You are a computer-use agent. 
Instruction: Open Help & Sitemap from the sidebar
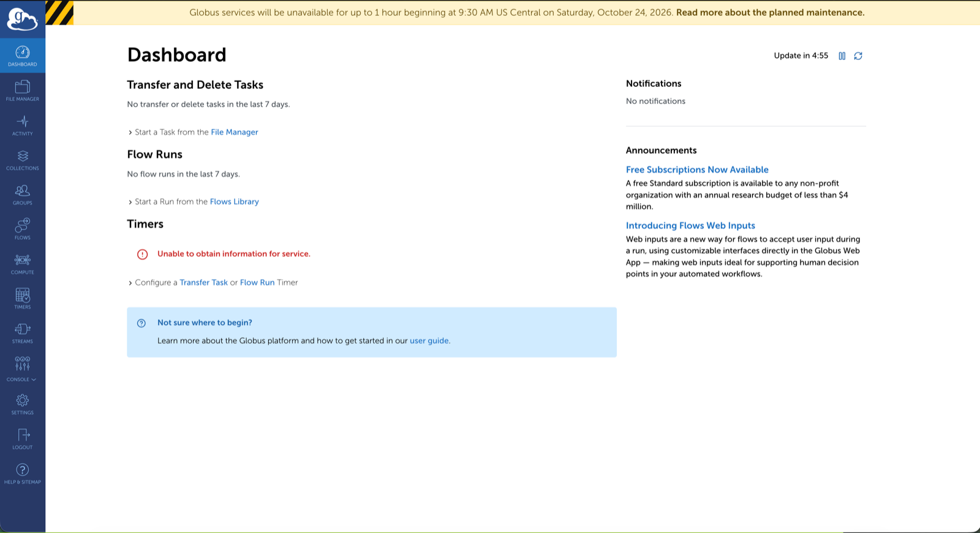pos(23,474)
